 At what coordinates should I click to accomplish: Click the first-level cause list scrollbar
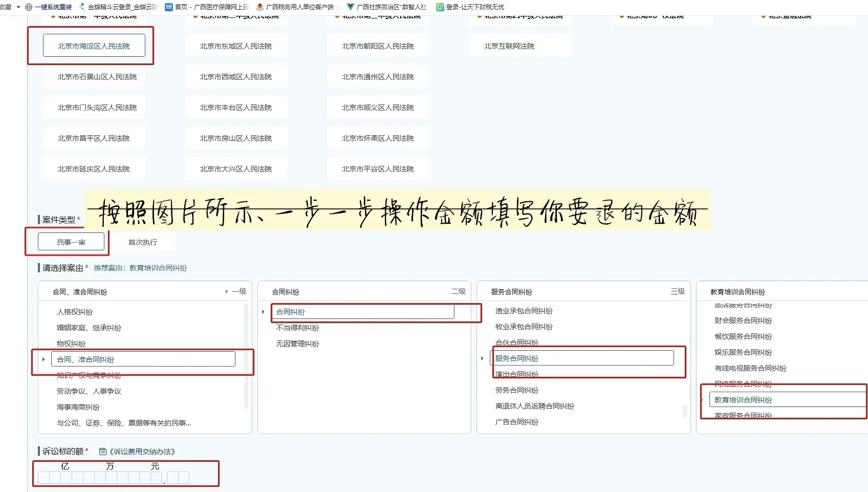coord(246,356)
